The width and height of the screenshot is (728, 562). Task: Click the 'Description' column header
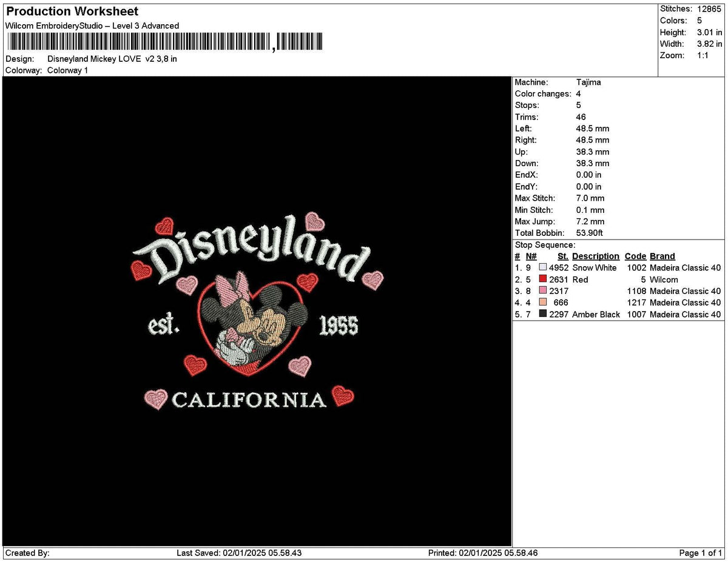coord(596,256)
